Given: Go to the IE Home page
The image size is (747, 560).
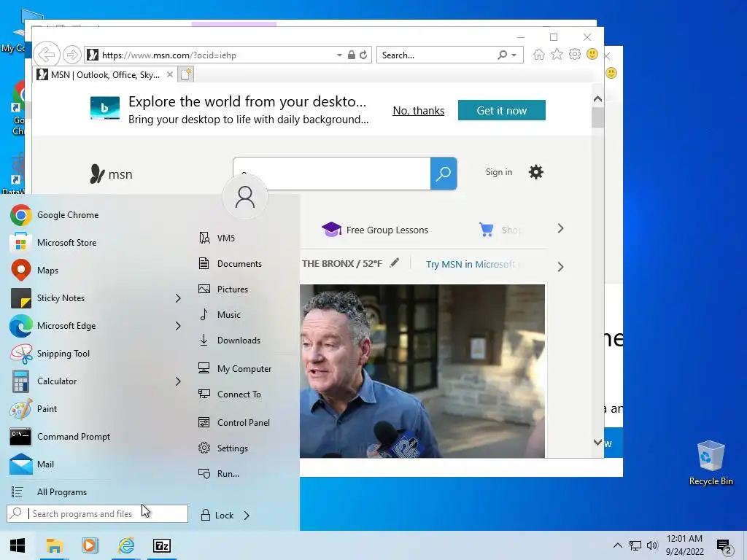Looking at the screenshot, I should click(539, 54).
